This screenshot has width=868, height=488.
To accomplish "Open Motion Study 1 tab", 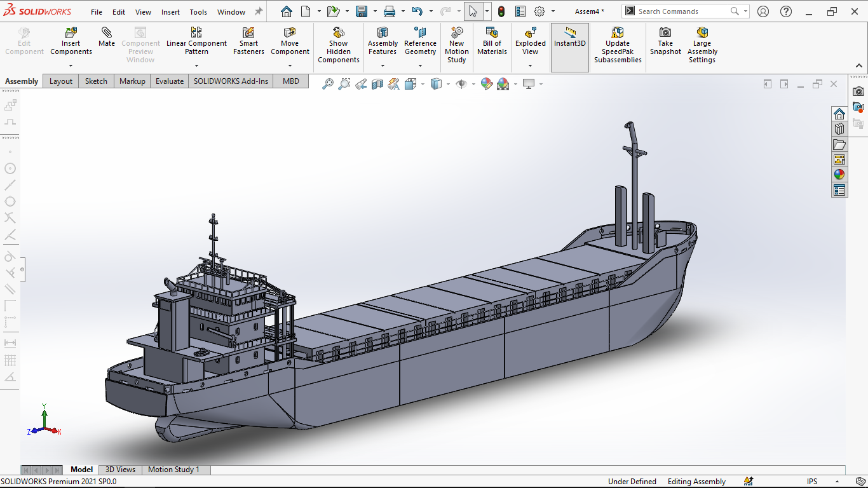I will point(174,470).
